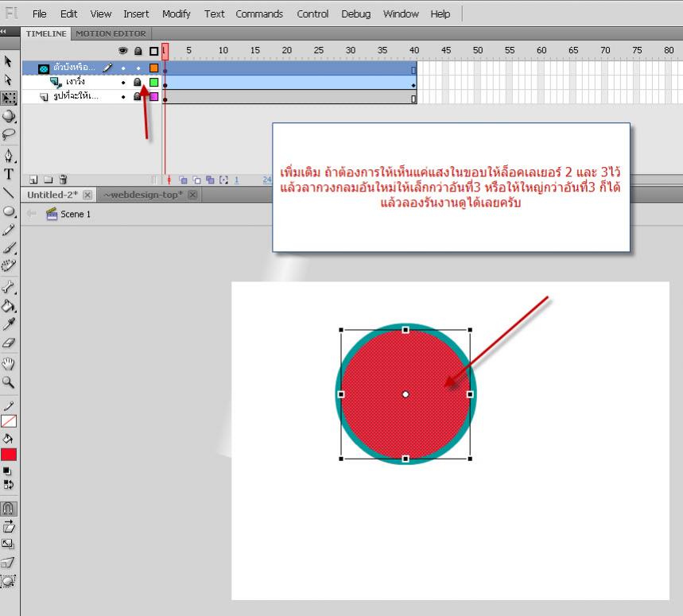Toggle visibility dot of the เงาวิ่ง layer

click(123, 82)
